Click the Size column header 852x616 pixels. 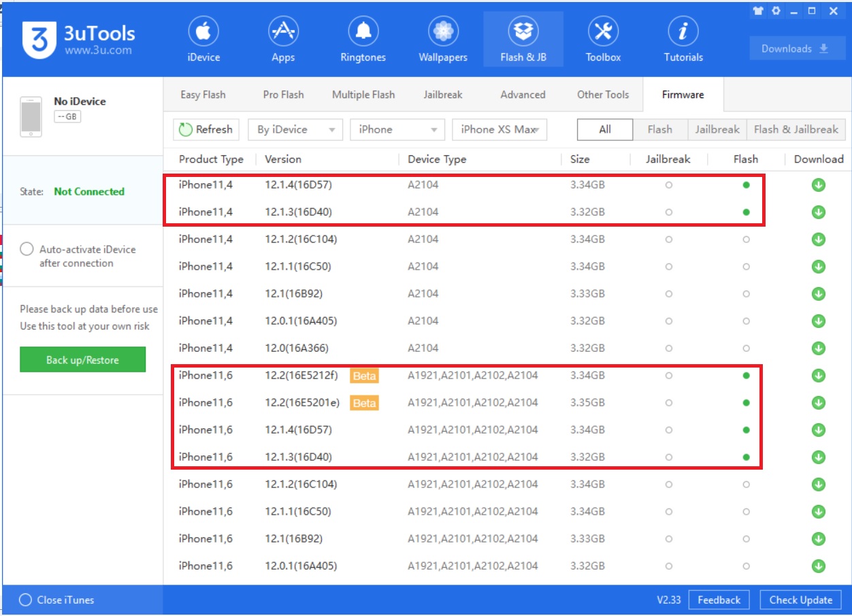tap(580, 159)
